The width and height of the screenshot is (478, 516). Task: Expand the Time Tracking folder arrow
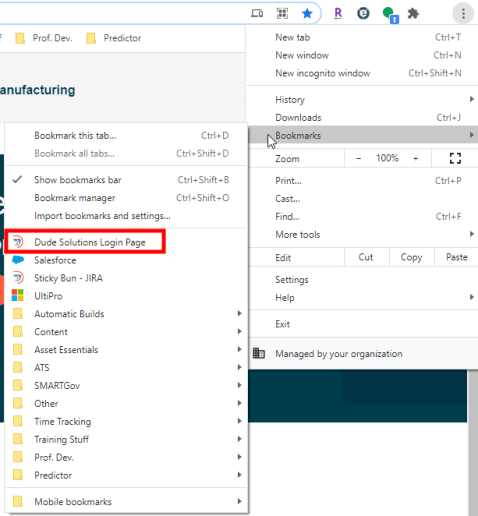pos(239,421)
